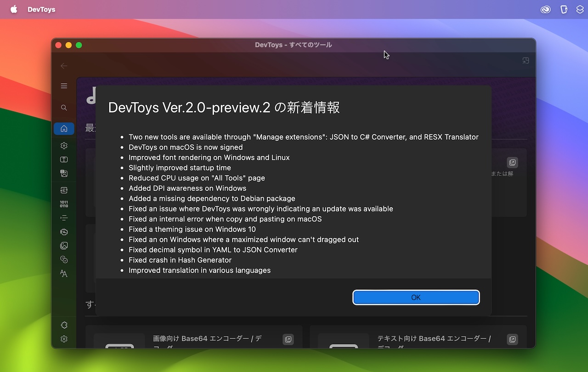Select the highlighted Home (all tools) sidebar icon
This screenshot has height=372, width=588.
pos(64,129)
